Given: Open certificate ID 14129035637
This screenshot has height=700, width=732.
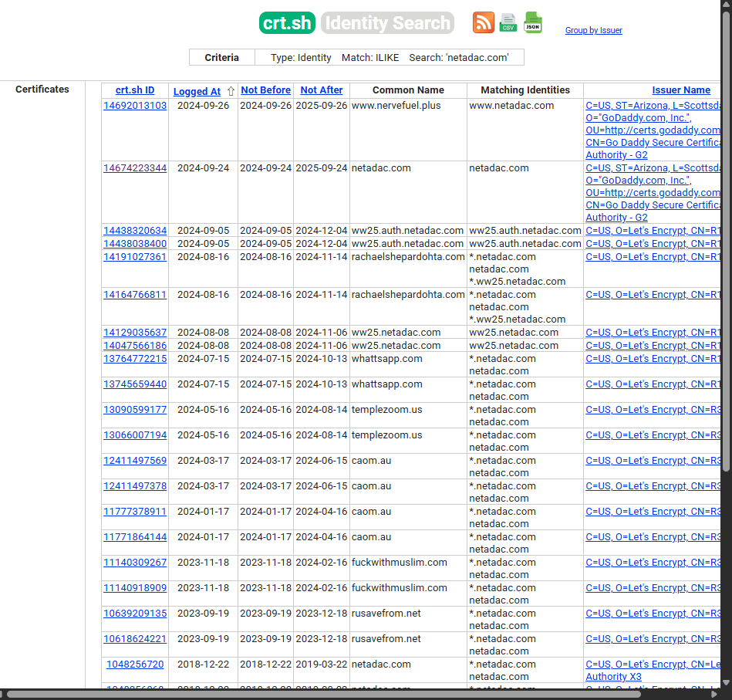Looking at the screenshot, I should click(135, 333).
